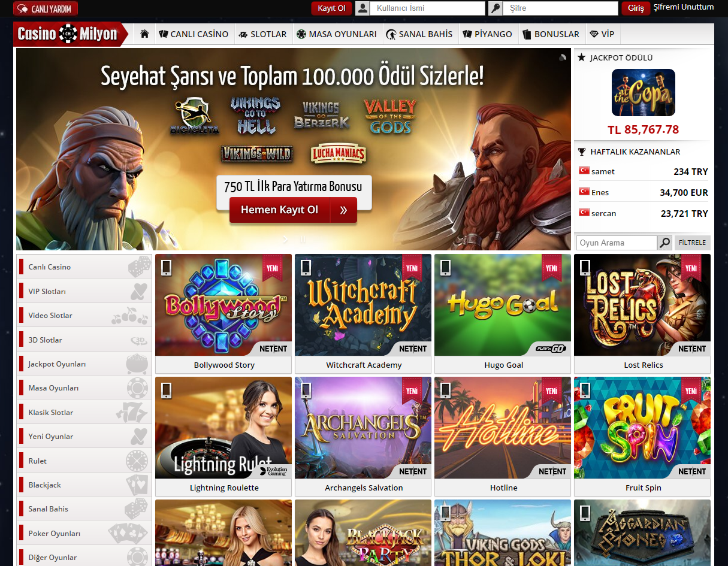This screenshot has width=728, height=566.
Task: Click the jackpot amount TL 85,767.78
Action: pyautogui.click(x=644, y=129)
